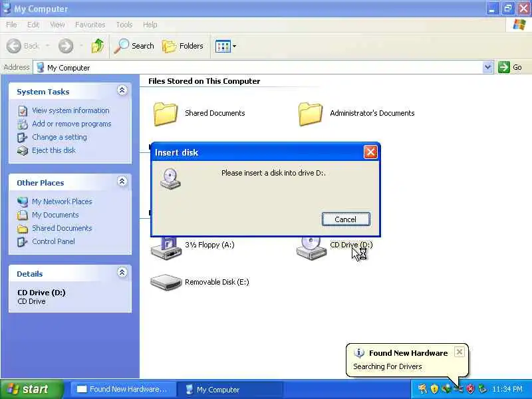The width and height of the screenshot is (532, 399).
Task: Click the Go button beside the address bar
Action: click(x=510, y=67)
